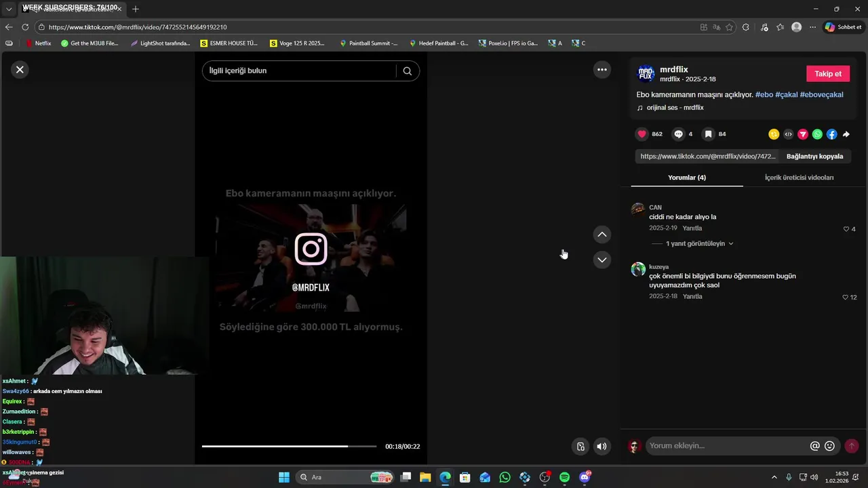
Task: Click the search magnifier in İlgili içeriği bulun
Action: 408,71
